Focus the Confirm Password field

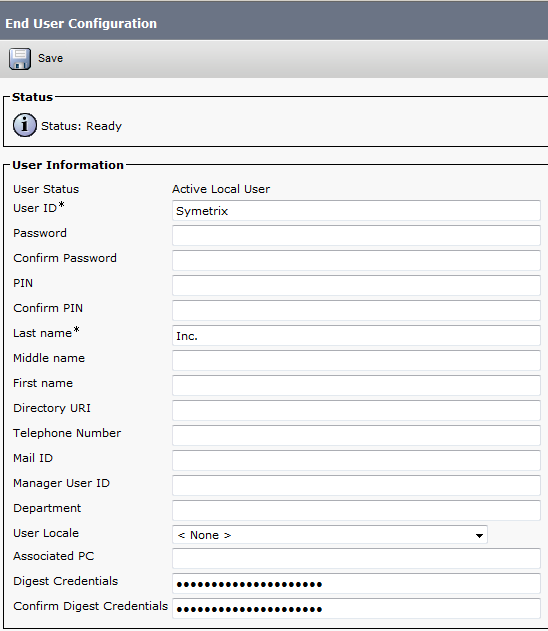click(356, 260)
